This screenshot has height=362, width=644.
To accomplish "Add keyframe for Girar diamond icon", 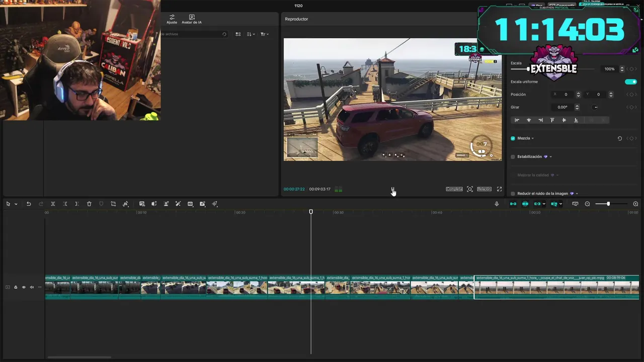I will pyautogui.click(x=631, y=107).
